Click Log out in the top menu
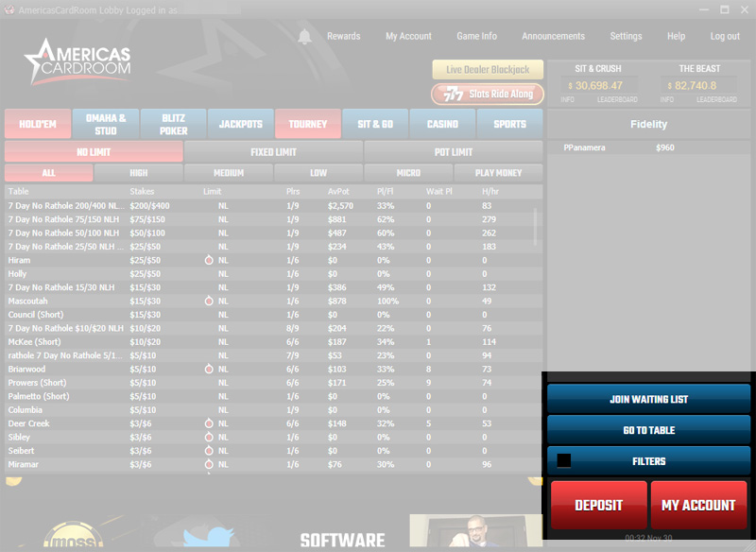 (x=725, y=36)
